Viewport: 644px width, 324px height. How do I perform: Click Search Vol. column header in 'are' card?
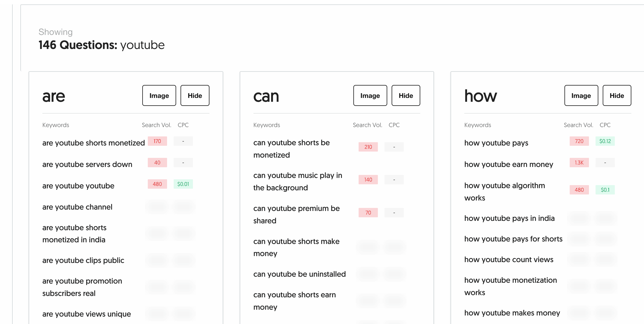point(157,125)
